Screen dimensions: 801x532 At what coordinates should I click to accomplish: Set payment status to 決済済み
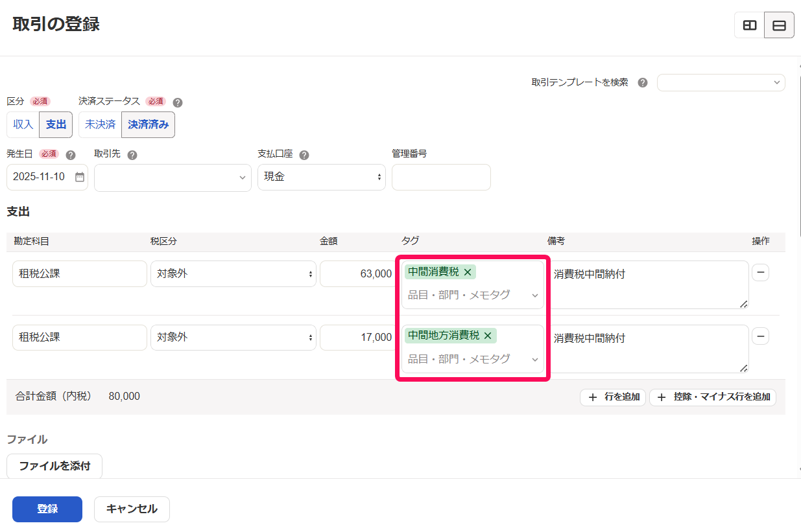click(x=148, y=124)
